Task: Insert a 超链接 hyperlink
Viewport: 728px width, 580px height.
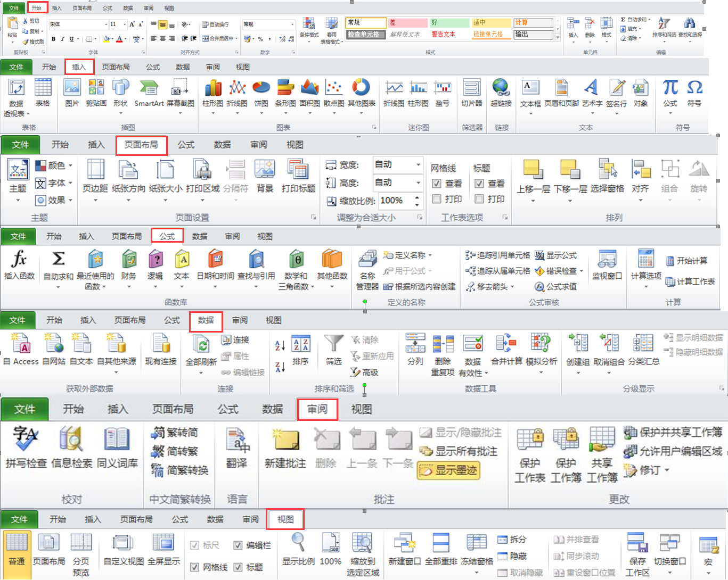Action: coord(501,93)
